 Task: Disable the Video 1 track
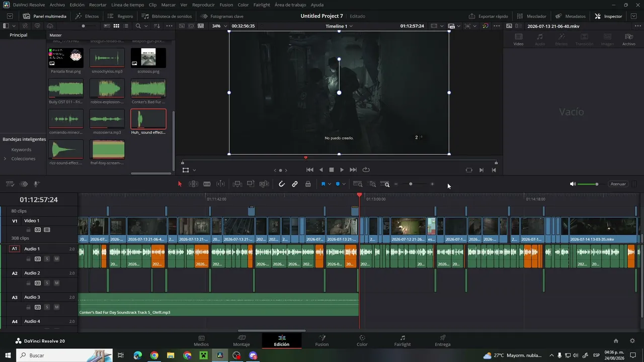(x=47, y=230)
